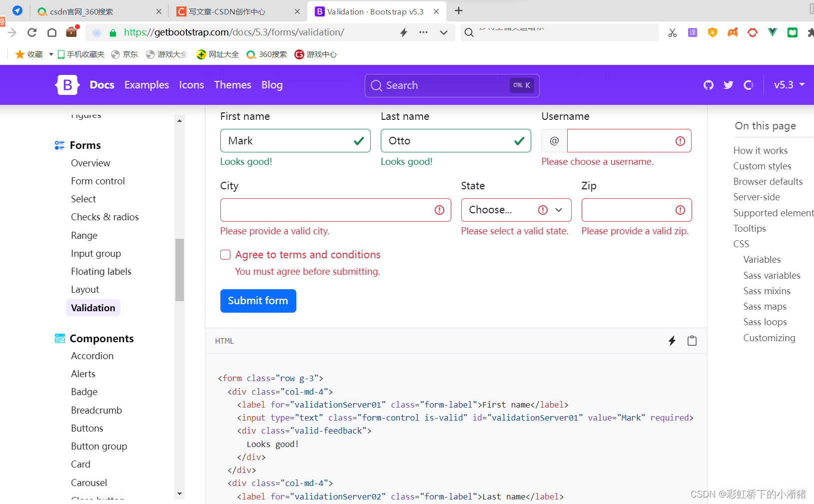Open the State Choose... select menu
This screenshot has height=504, width=814.
[516, 210]
